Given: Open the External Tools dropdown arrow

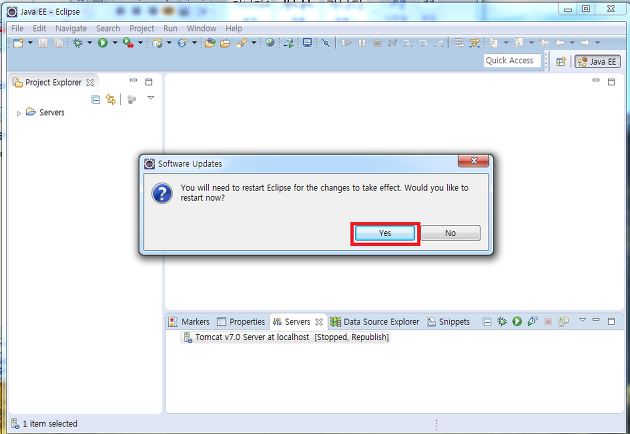Looking at the screenshot, I should tap(140, 43).
